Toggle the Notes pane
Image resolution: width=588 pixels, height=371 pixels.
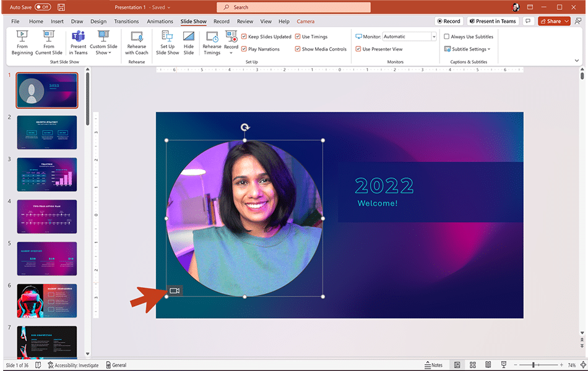(433, 365)
